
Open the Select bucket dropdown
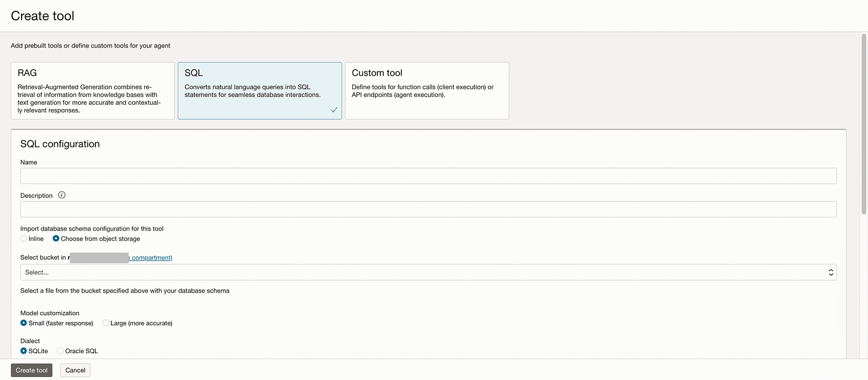pyautogui.click(x=429, y=272)
